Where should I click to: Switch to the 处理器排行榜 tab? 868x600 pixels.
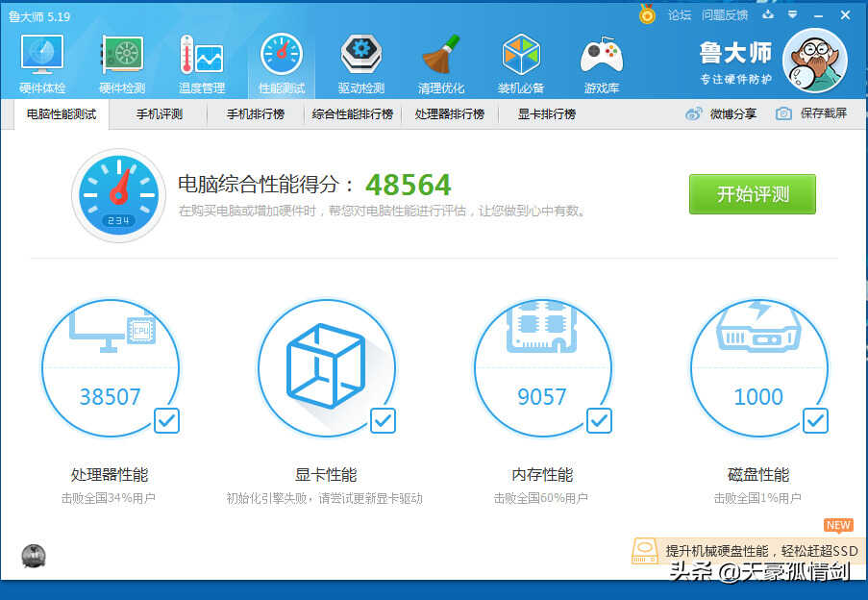point(450,114)
